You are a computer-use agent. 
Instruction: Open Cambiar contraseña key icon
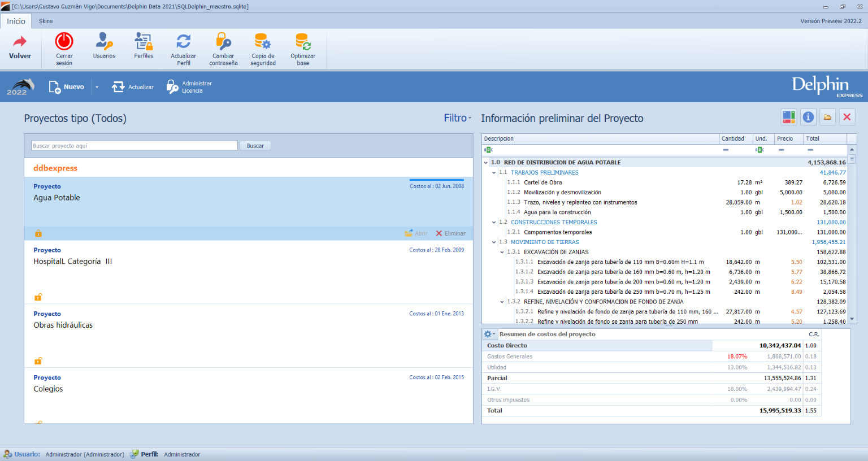coord(223,42)
